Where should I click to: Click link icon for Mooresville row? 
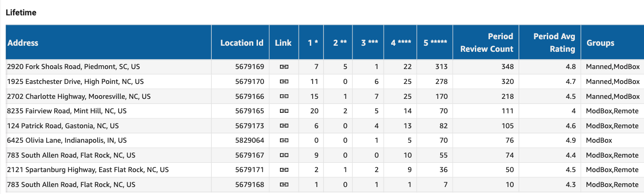(x=283, y=97)
